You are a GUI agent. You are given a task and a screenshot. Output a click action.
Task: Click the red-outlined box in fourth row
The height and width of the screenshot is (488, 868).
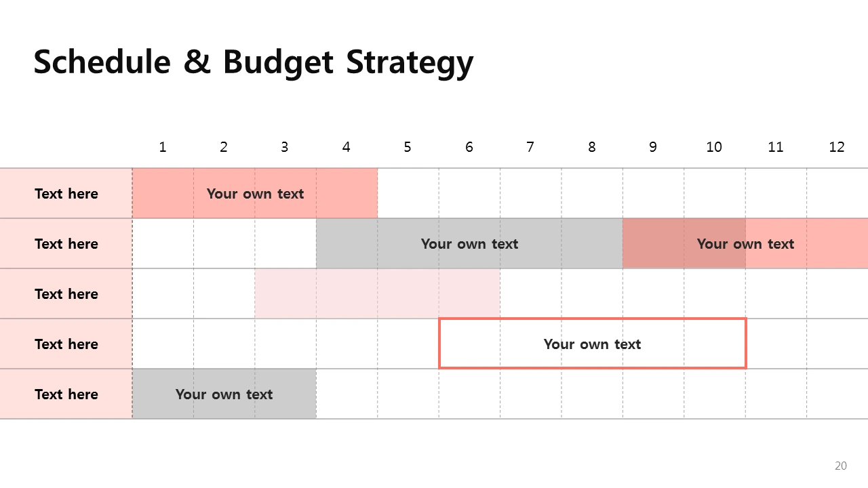[593, 344]
